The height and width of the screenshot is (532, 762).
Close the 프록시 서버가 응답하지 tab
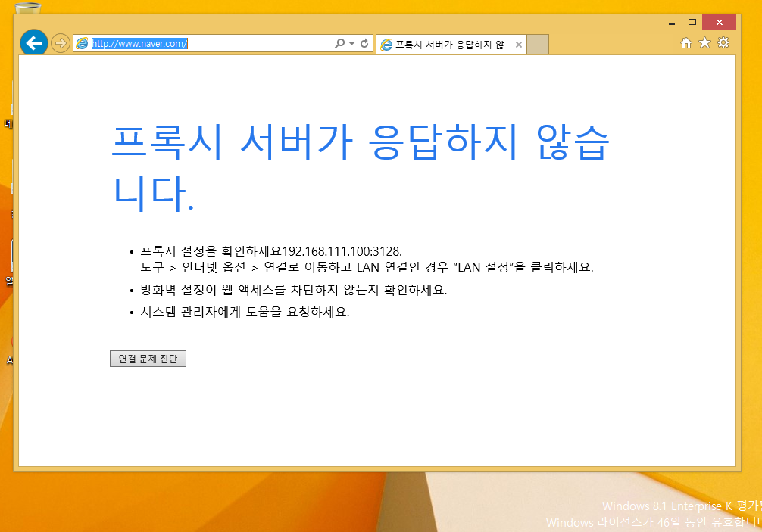click(x=519, y=45)
